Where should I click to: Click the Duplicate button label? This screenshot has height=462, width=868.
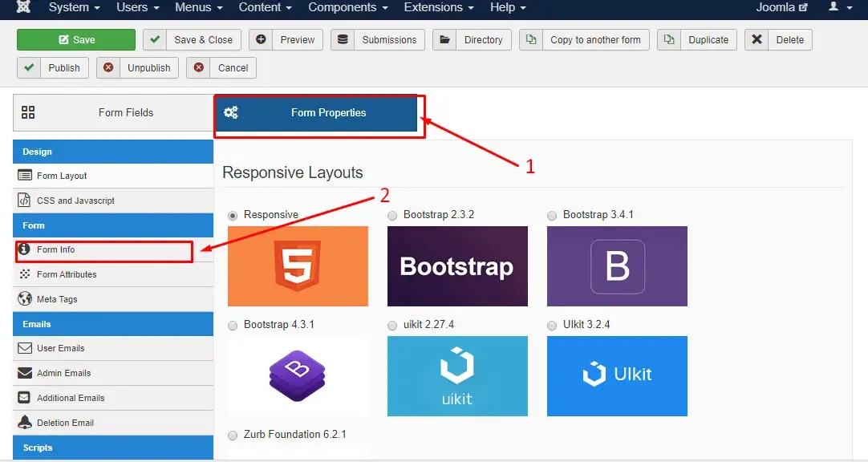pos(708,40)
